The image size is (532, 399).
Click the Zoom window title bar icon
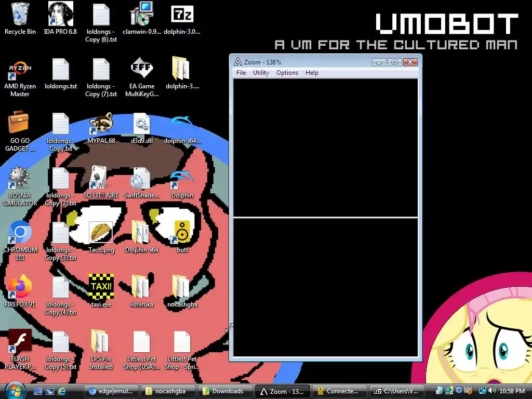pos(238,62)
